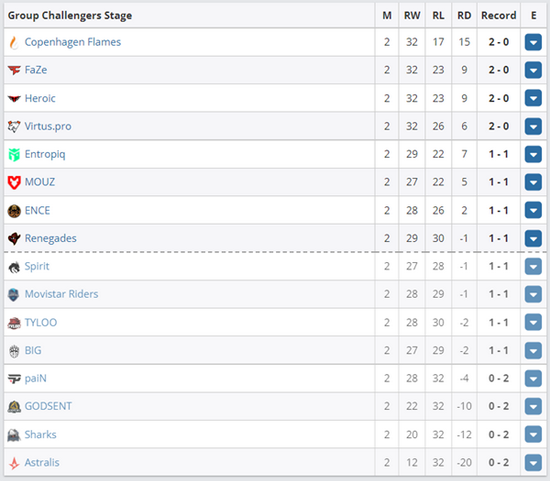Screen dimensions: 550x481
Task: Expand the GODSENT row dropdown arrow
Action: [533, 407]
